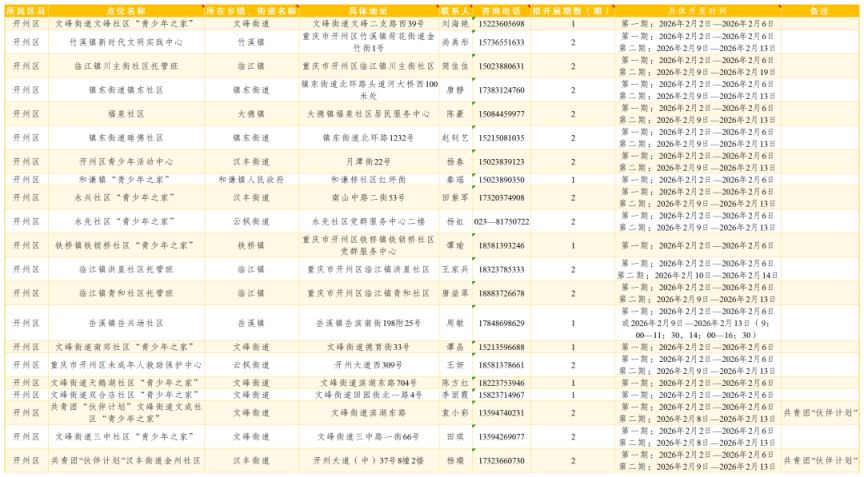This screenshot has height=477, width=864.
Task: Select phone number 17320374908
Action: pyautogui.click(x=501, y=198)
